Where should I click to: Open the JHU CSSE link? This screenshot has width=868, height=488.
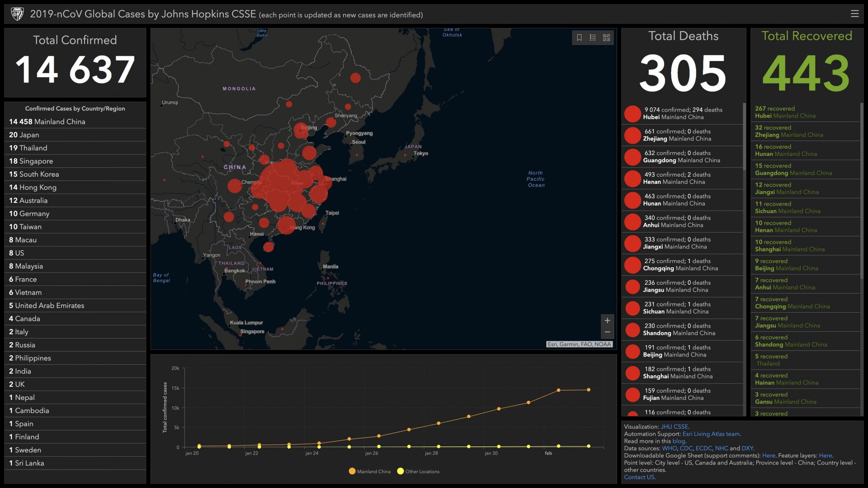click(674, 427)
